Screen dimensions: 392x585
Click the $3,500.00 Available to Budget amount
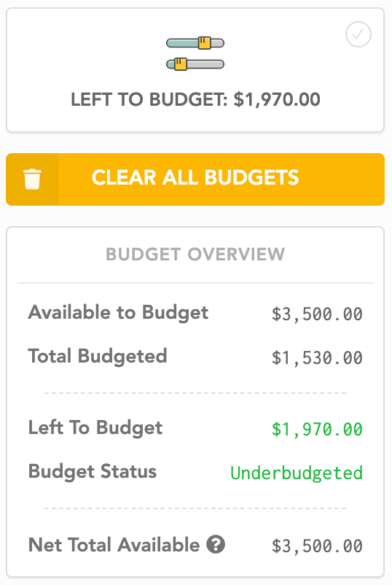(x=317, y=314)
